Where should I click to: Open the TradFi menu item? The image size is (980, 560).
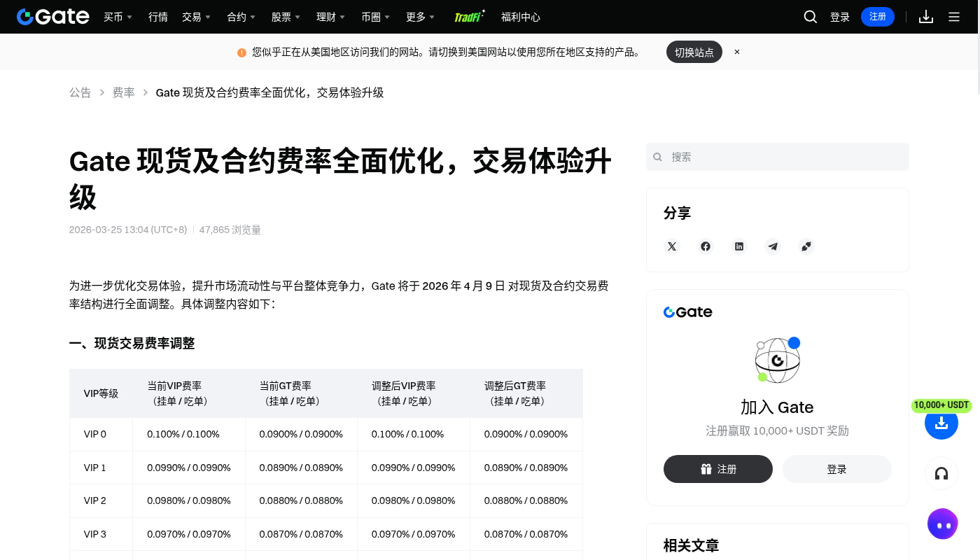(470, 17)
